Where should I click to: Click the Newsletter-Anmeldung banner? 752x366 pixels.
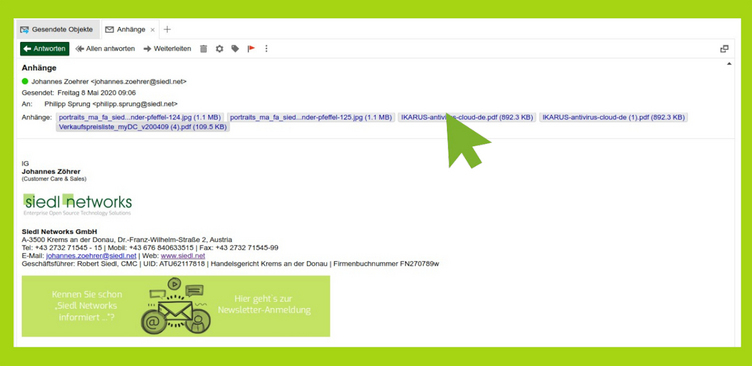176,306
